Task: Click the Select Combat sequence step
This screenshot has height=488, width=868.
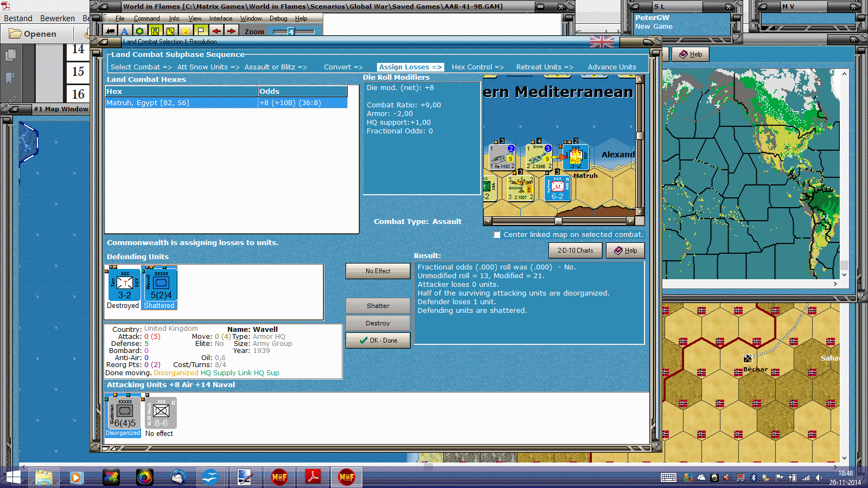Action: pyautogui.click(x=141, y=67)
